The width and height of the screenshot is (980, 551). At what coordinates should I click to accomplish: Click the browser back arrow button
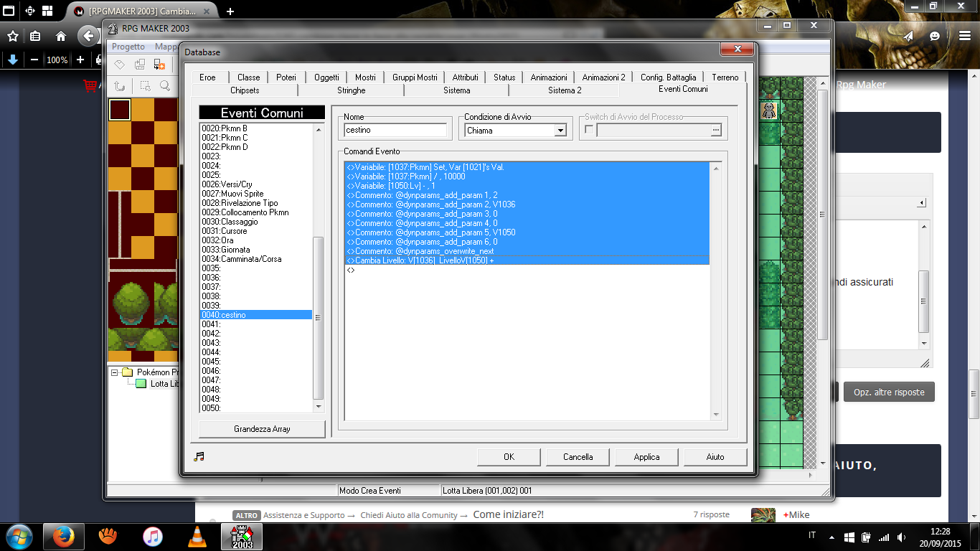click(x=88, y=35)
